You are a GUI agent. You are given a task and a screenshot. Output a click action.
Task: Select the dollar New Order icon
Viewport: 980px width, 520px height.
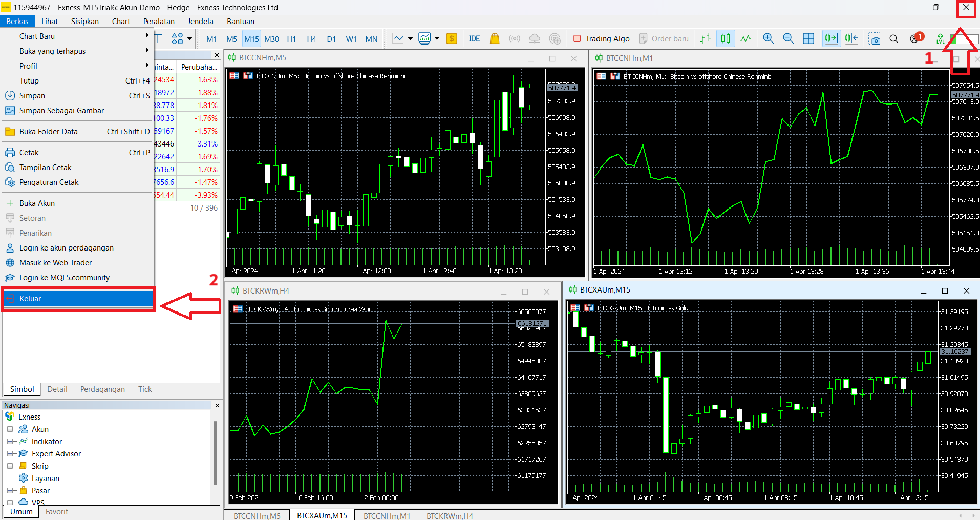coord(451,38)
